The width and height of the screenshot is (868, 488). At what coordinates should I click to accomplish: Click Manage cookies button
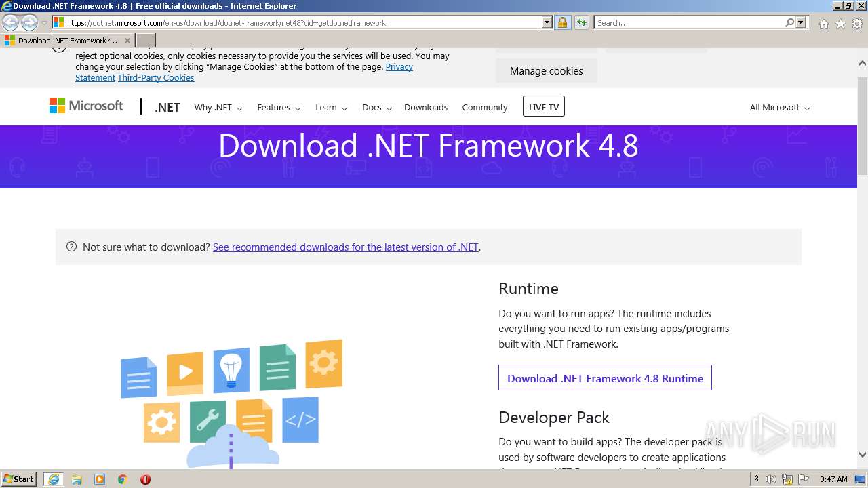(x=547, y=70)
